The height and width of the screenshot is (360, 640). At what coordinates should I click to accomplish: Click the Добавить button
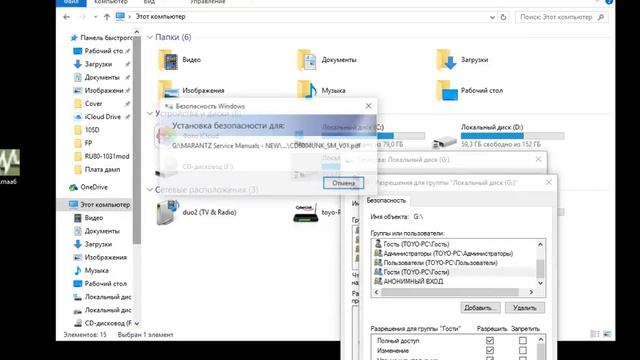coord(480,308)
